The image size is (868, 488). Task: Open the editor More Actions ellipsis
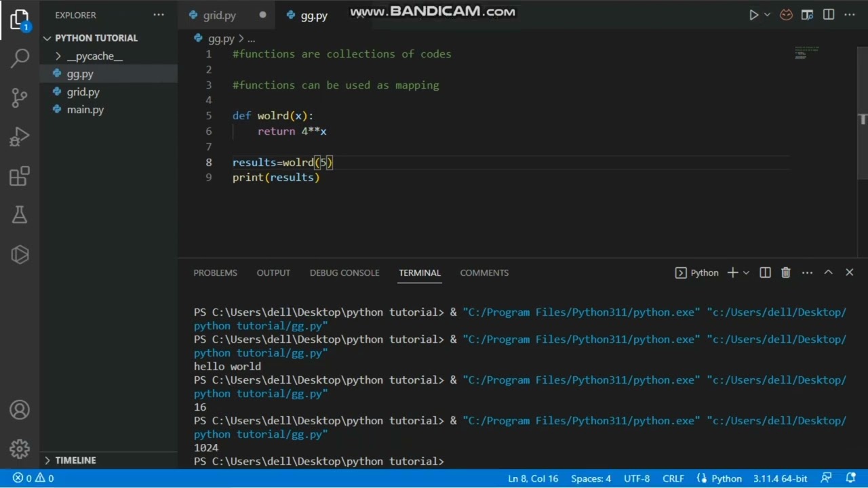pyautogui.click(x=850, y=15)
